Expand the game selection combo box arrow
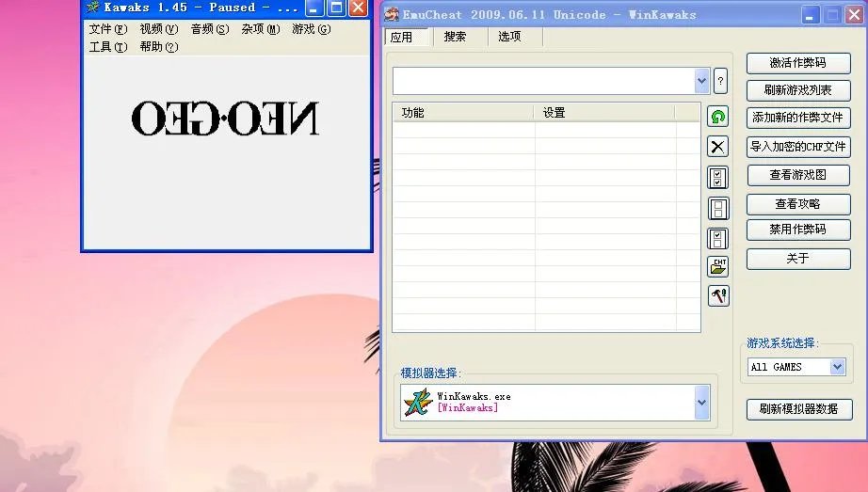868x492 pixels. click(x=702, y=81)
